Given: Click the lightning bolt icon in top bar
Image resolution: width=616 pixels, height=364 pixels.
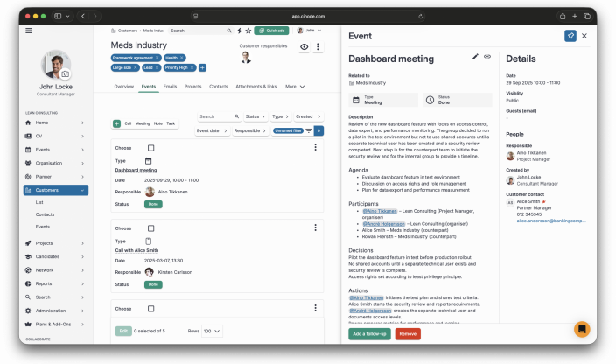Looking at the screenshot, I should (x=239, y=30).
